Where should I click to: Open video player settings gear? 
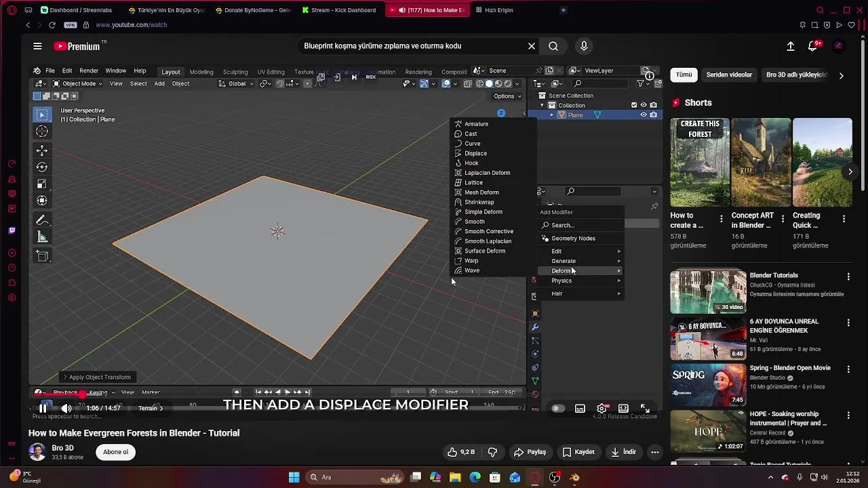(x=601, y=408)
